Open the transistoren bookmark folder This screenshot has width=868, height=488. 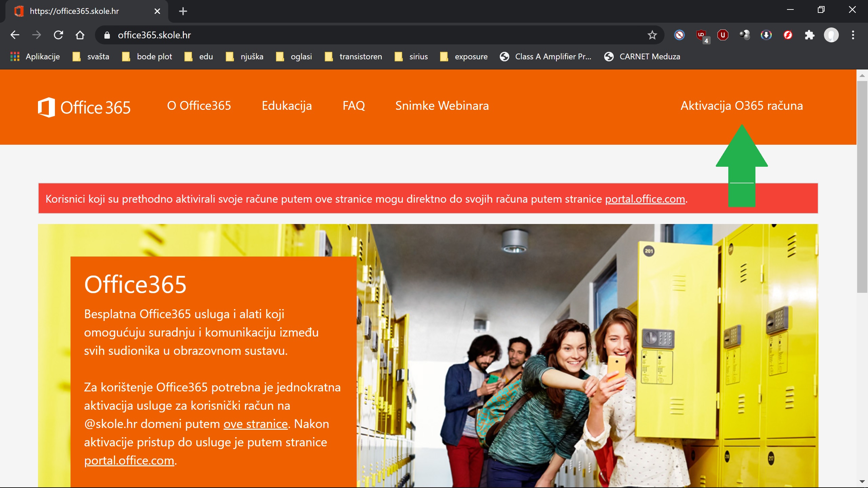(353, 57)
